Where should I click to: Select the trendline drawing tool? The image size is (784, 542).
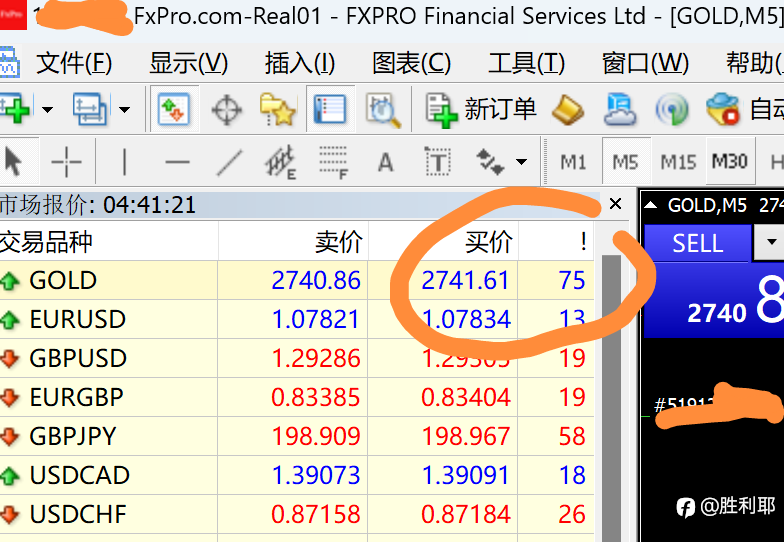pyautogui.click(x=230, y=162)
